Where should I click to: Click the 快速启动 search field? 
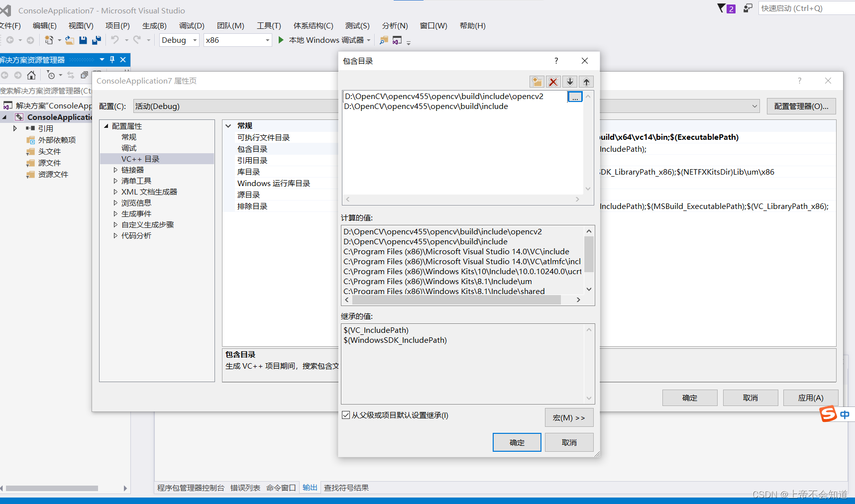806,8
